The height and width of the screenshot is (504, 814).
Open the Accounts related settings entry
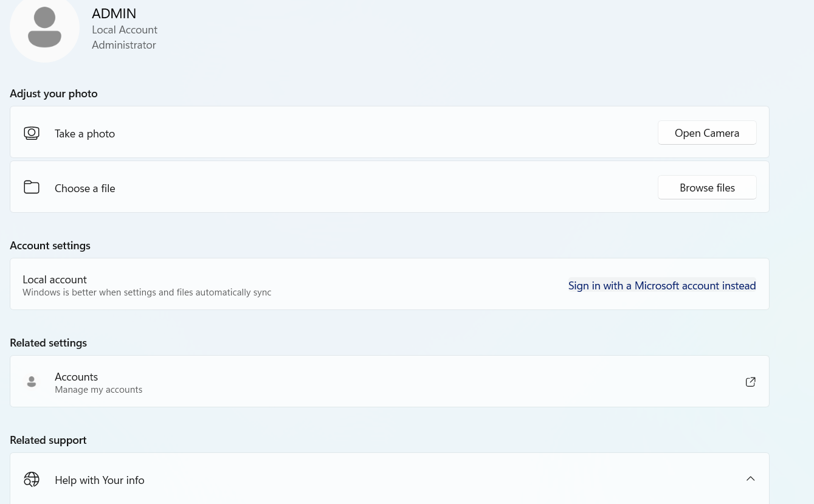click(x=76, y=377)
